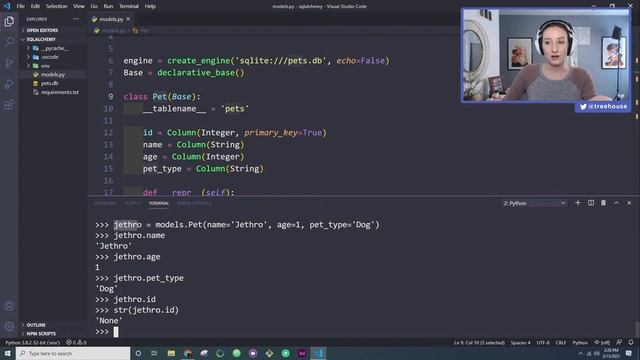Click the Ln 9, Col 10 cursor position
The width and height of the screenshot is (640, 360).
(x=479, y=342)
